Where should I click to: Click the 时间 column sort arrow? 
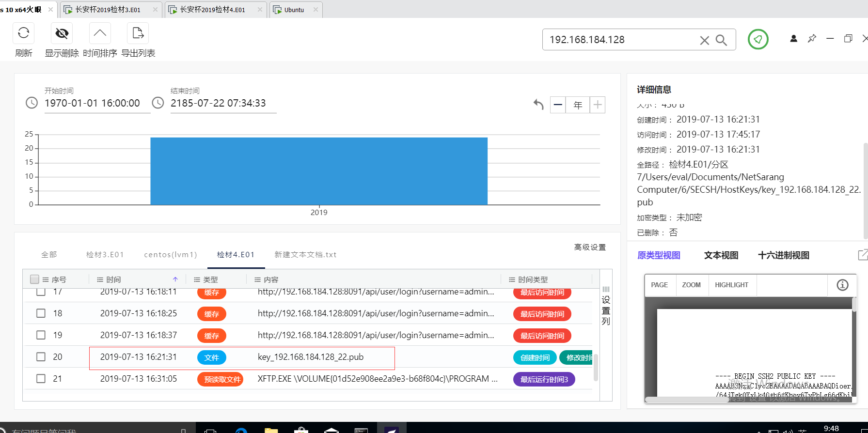[175, 279]
